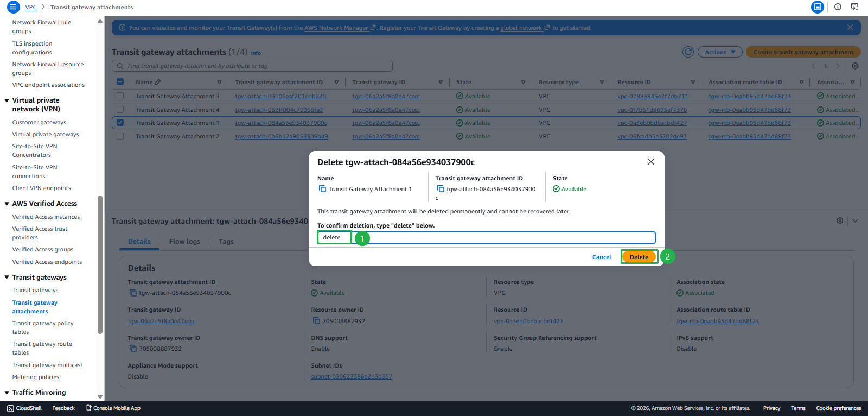Image resolution: width=868 pixels, height=416 pixels.
Task: Click Create transit gateway attachment button
Action: click(803, 52)
